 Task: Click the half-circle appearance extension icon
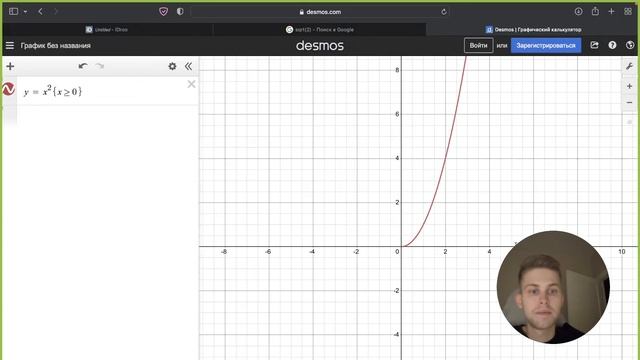pyautogui.click(x=180, y=11)
